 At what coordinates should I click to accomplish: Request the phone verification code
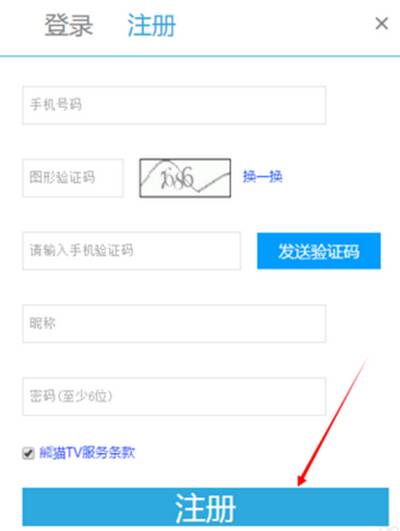[x=319, y=251]
